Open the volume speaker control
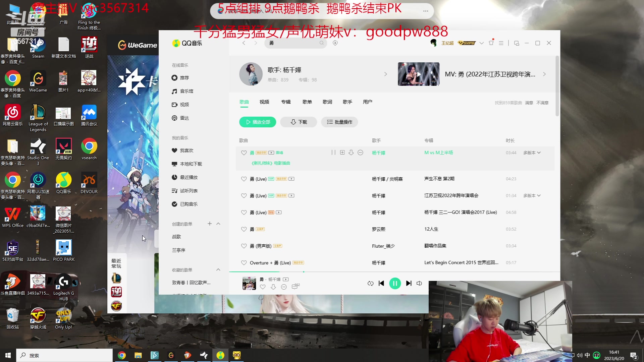The height and width of the screenshot is (362, 644). [419, 283]
